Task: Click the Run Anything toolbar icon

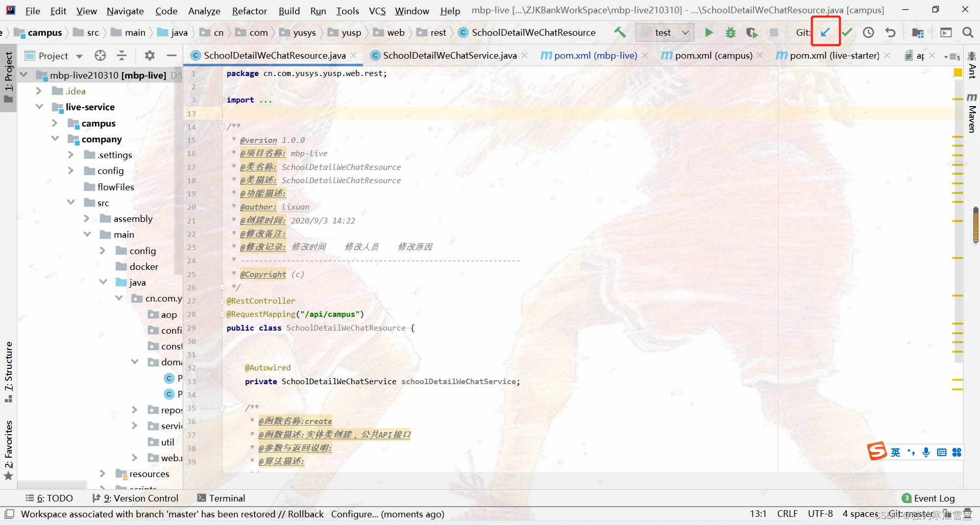Action: [946, 33]
